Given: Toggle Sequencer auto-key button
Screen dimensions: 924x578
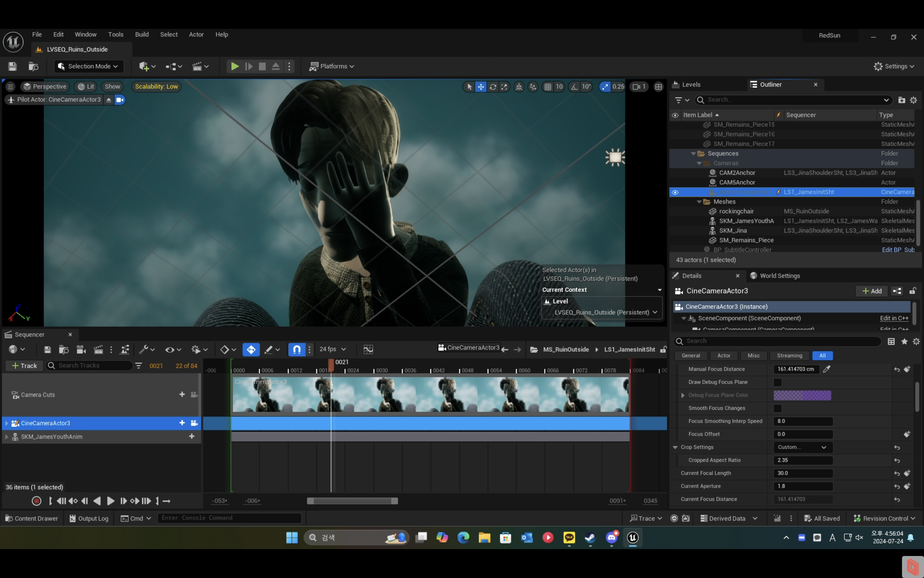Looking at the screenshot, I should click(251, 349).
